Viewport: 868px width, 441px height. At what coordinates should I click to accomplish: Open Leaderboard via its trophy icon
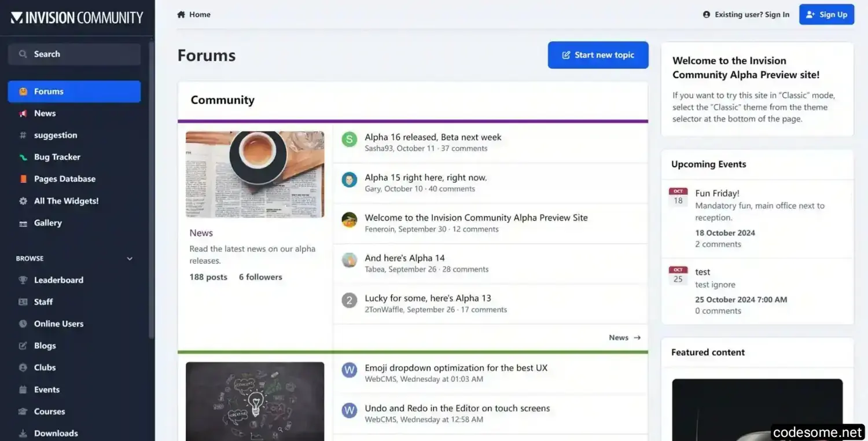click(x=23, y=280)
